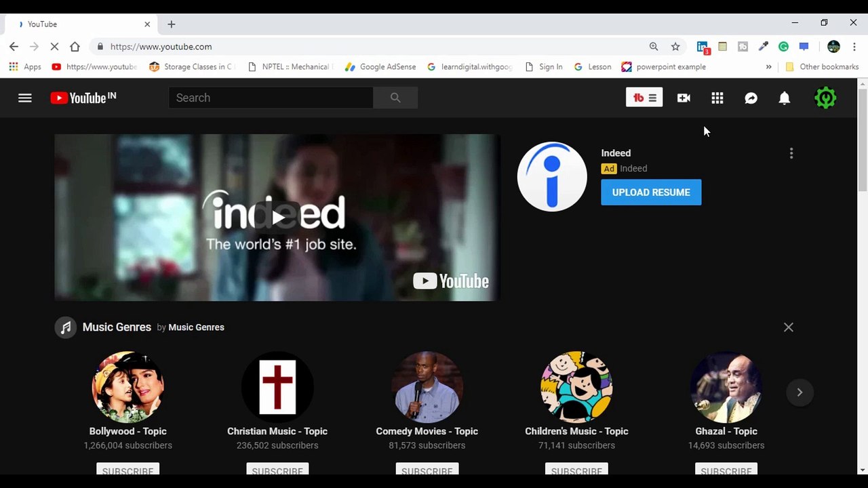Click the Bollywood - Topic title

click(x=128, y=431)
